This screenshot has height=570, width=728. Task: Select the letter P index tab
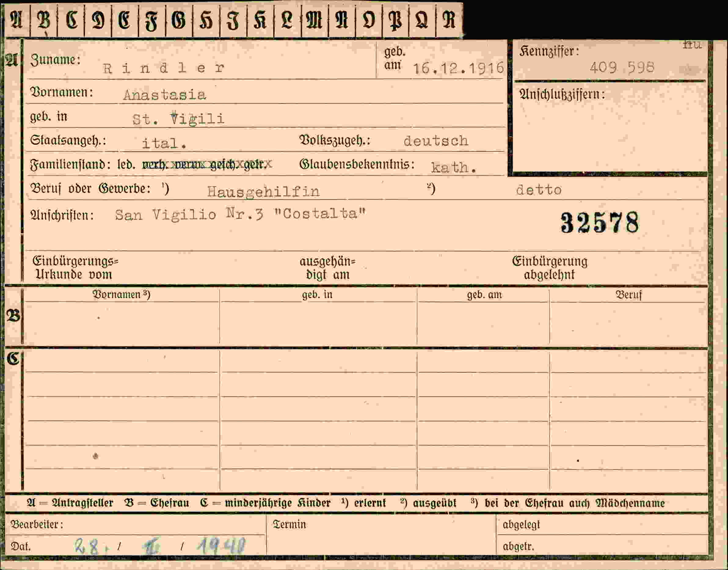click(396, 20)
